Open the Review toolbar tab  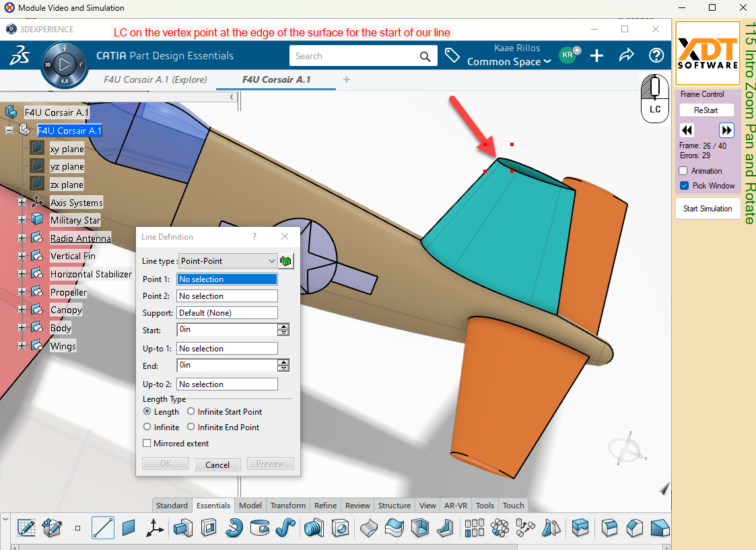(357, 505)
